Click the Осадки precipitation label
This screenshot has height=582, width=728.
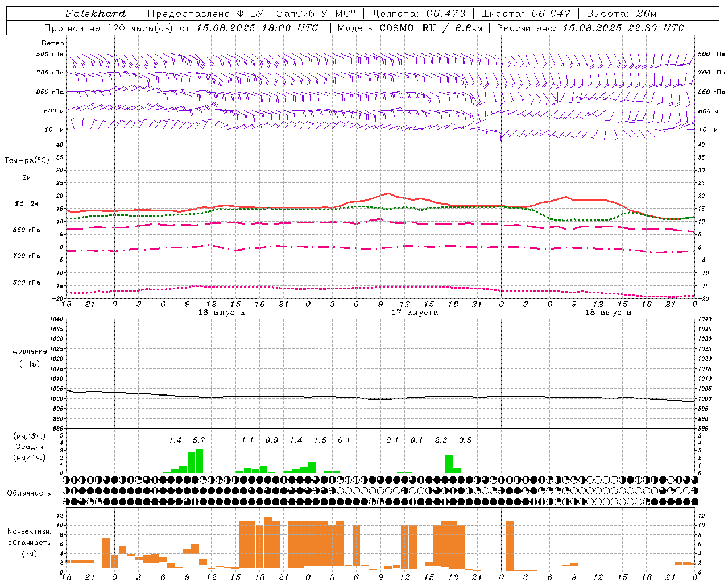29,447
